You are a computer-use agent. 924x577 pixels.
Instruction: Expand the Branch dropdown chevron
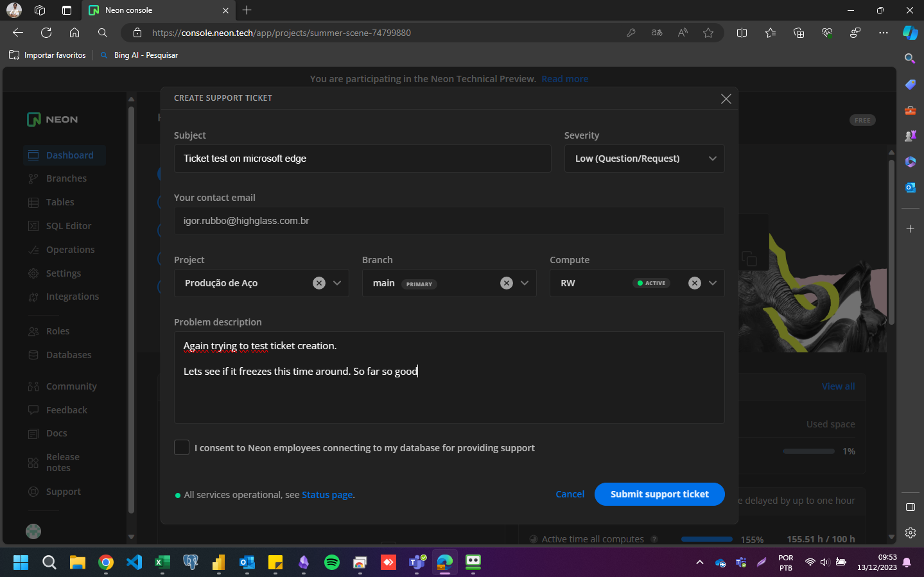click(x=525, y=283)
